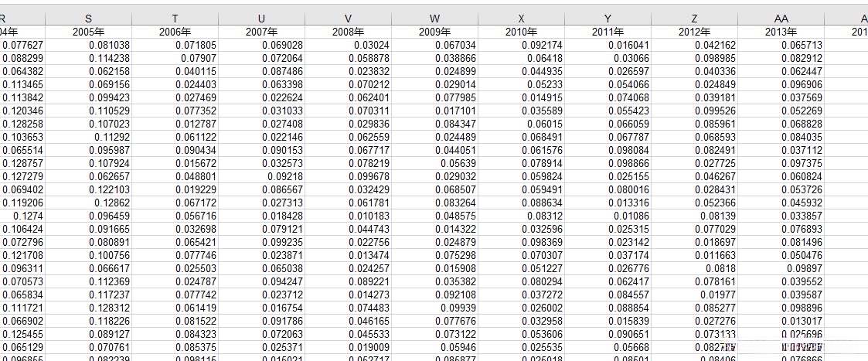Click the 2010年 header cell

tap(522, 32)
